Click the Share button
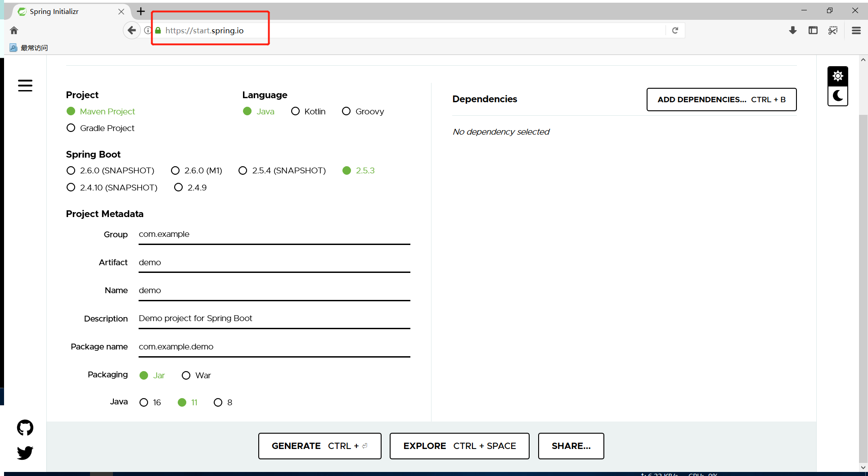 tap(571, 446)
